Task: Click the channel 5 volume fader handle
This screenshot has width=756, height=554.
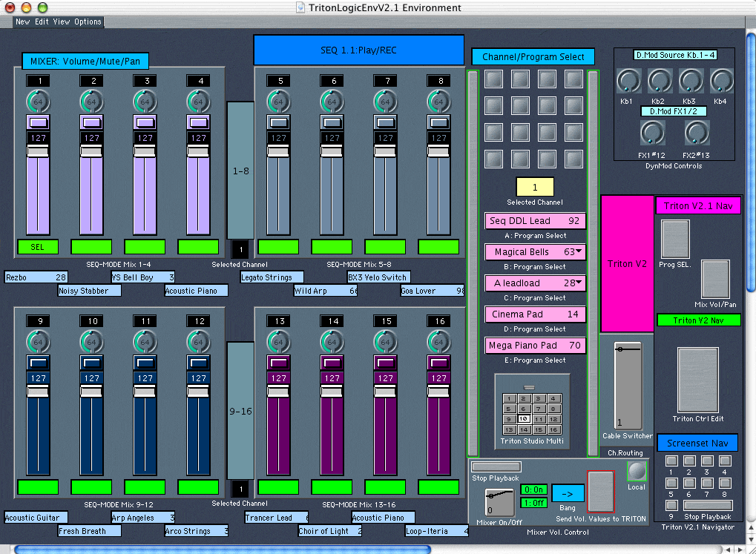Action: [x=278, y=151]
